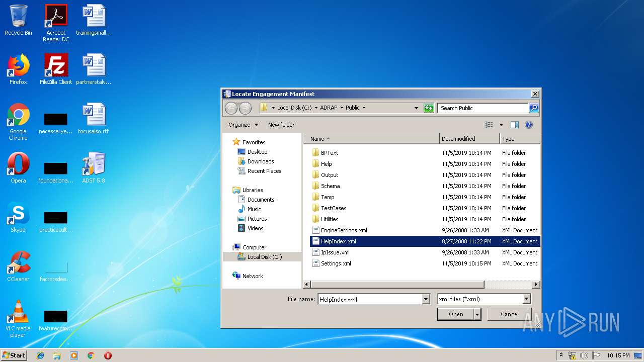Screen dimensions: 644x362
Task: Select Desktop under Favorites
Action: click(257, 152)
